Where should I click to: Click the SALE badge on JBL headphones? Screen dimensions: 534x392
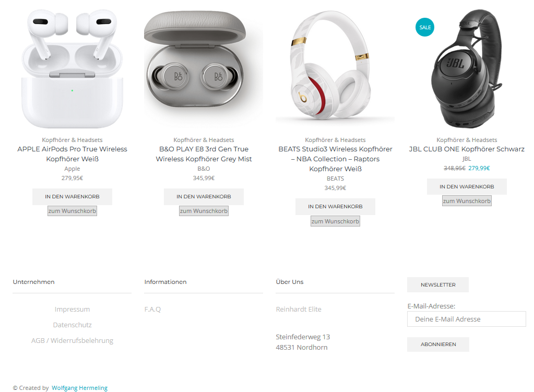[425, 27]
